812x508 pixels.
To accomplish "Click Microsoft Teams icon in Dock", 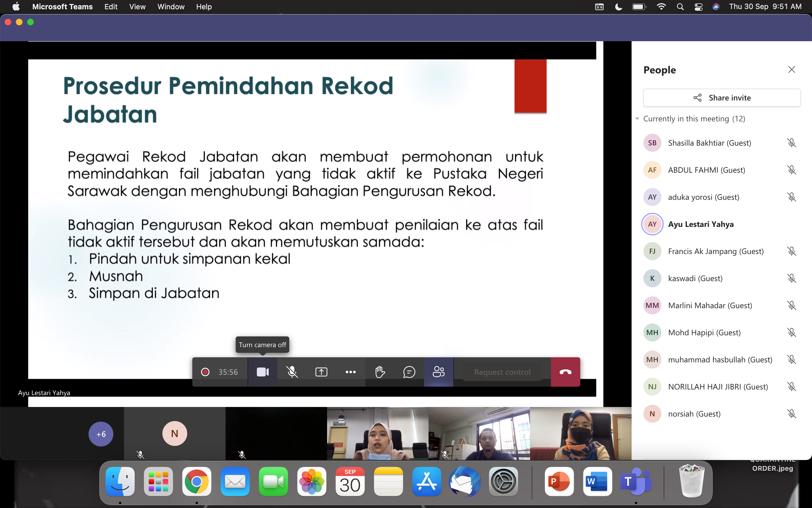I will tap(636, 481).
